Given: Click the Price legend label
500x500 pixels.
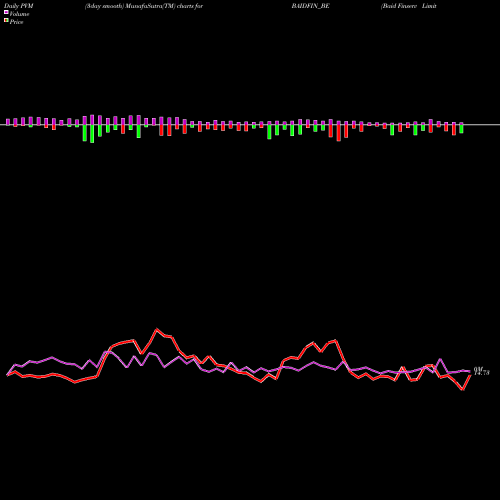Looking at the screenshot, I should (x=16, y=22).
